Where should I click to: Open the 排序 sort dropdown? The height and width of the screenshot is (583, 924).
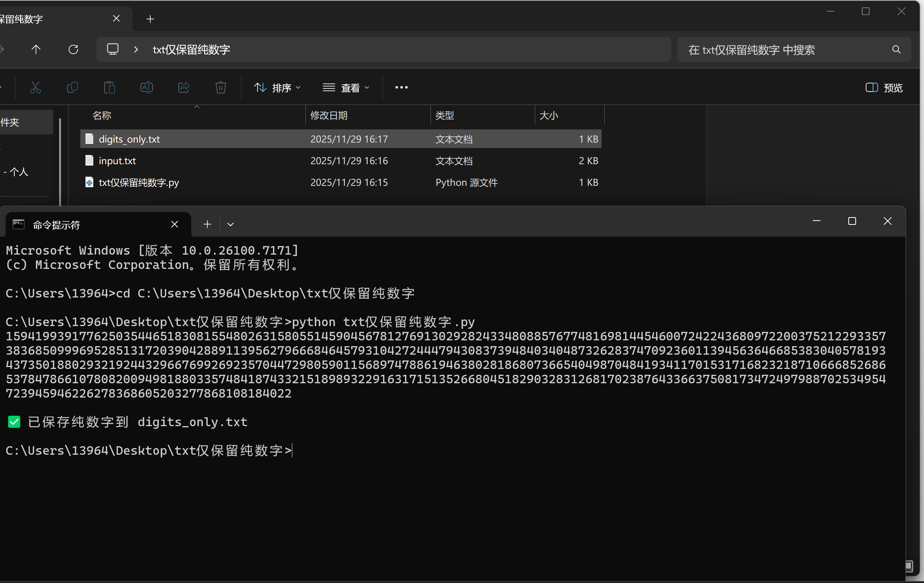pos(277,88)
